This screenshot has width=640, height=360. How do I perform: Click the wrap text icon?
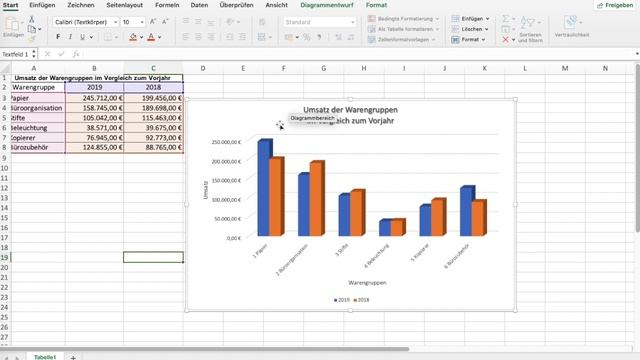point(262,22)
